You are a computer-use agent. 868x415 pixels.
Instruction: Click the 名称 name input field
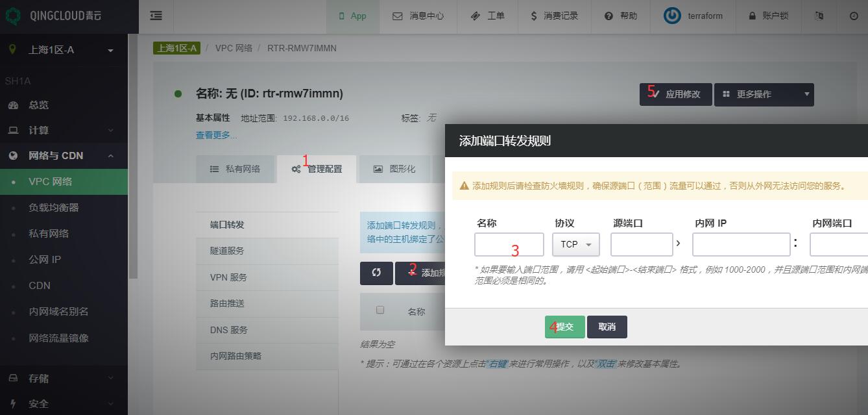click(x=509, y=244)
